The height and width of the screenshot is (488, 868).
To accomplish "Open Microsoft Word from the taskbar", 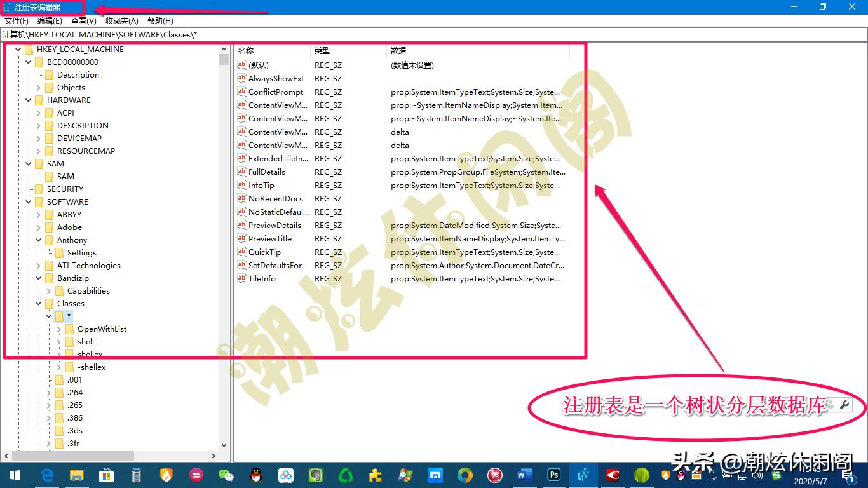I will (524, 475).
